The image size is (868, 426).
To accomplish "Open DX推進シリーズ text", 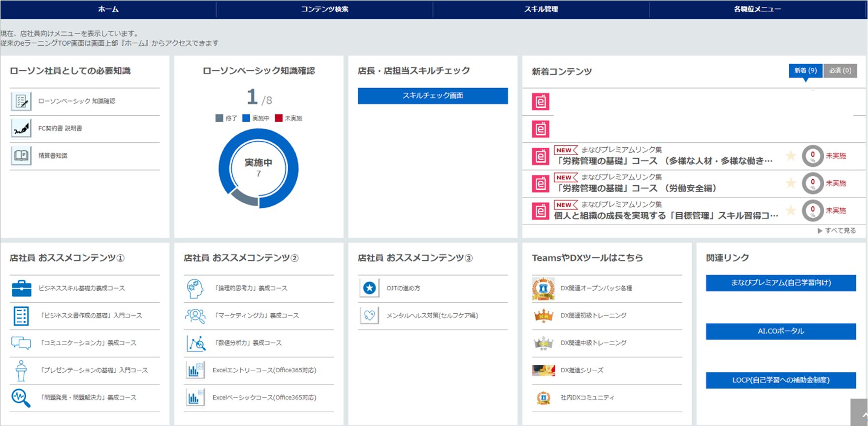I will point(582,370).
